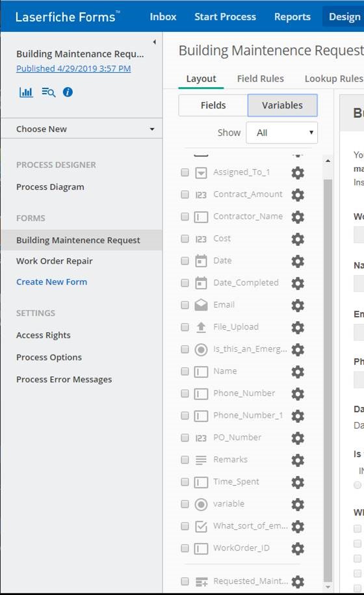
Task: Switch to the Fields button
Action: click(x=213, y=105)
